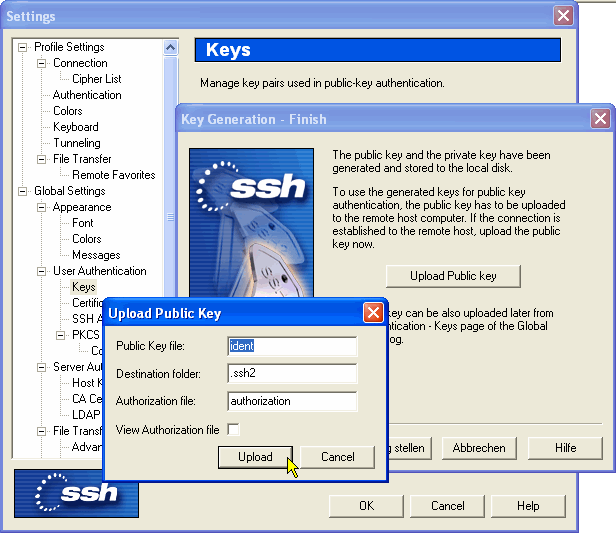Viewport: 616px width, 533px height.
Task: Close the Upload Public Key dialog
Action: 373,313
